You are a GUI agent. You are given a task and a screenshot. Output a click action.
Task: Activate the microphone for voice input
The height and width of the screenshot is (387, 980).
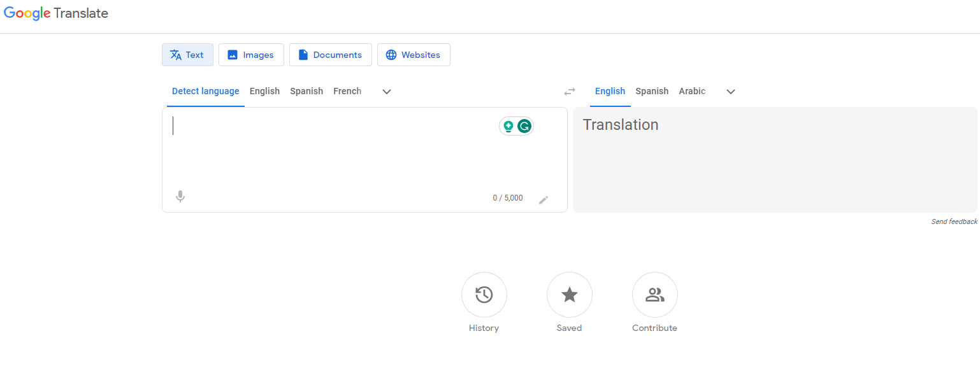click(180, 196)
